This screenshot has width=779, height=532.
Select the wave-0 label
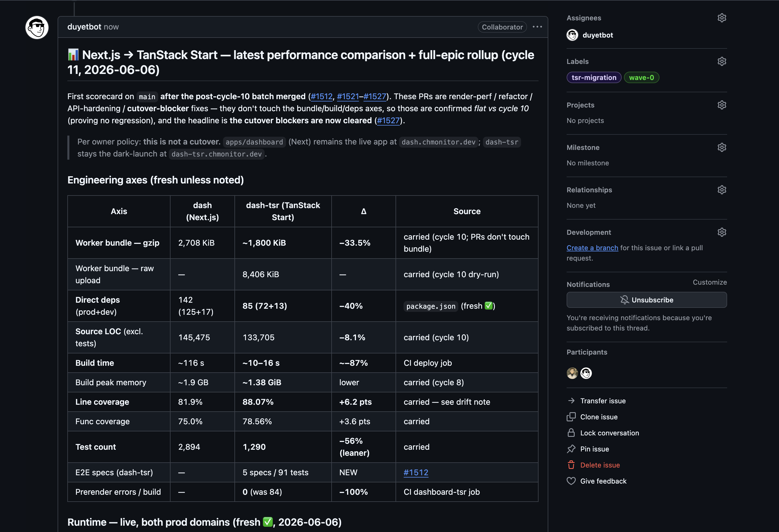click(x=641, y=77)
